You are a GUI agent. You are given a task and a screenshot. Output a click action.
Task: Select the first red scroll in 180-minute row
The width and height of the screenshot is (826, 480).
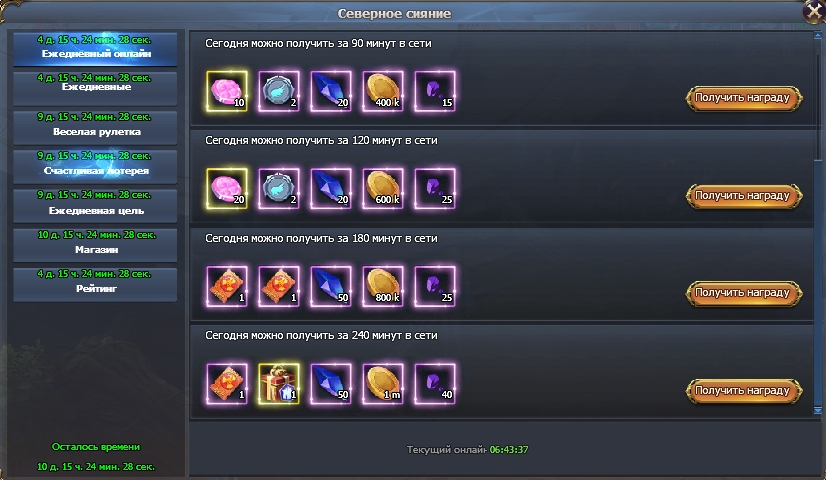[227, 287]
